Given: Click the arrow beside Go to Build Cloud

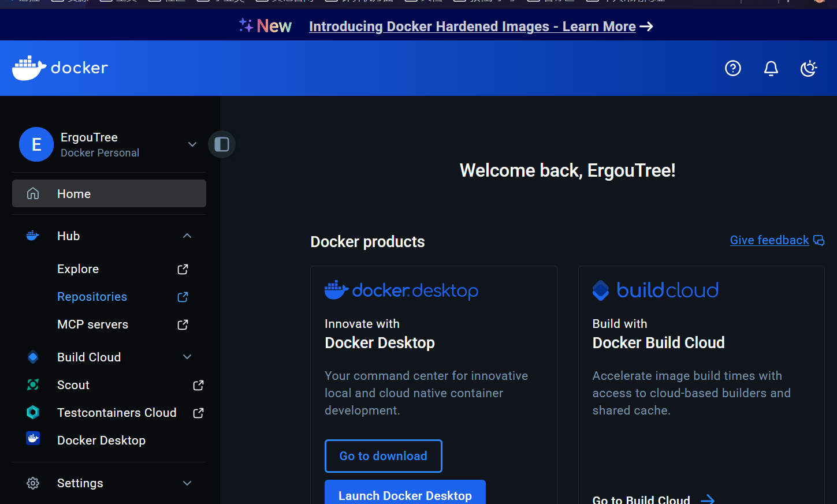Looking at the screenshot, I should (708, 500).
